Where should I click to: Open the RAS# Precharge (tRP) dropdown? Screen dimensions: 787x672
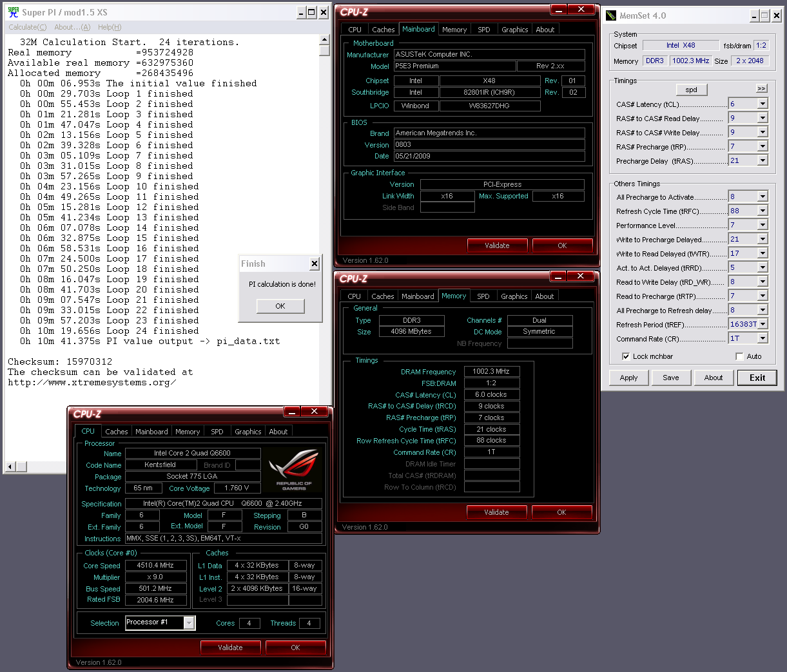point(763,146)
